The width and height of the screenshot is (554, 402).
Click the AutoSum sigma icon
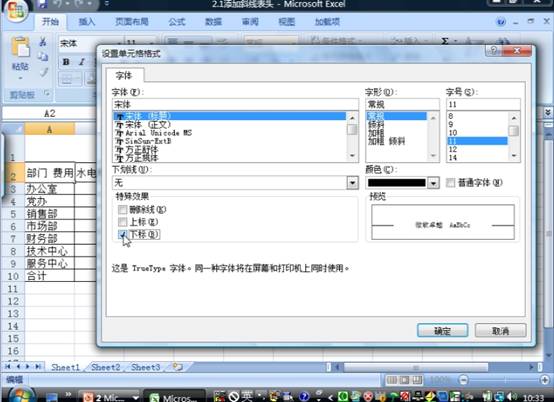pos(445,41)
